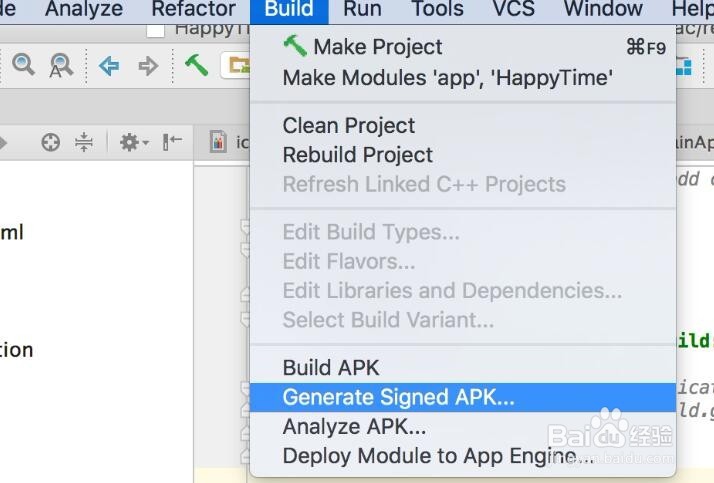The width and height of the screenshot is (714, 483).
Task: Click the editor tab file icon
Action: [218, 142]
